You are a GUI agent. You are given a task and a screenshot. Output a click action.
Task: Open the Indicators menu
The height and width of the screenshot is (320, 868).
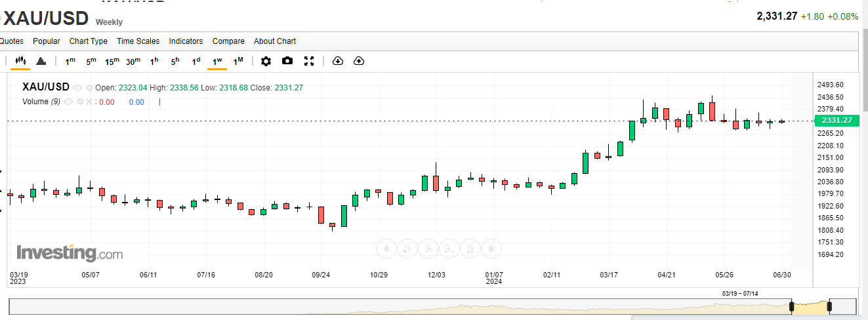[186, 41]
